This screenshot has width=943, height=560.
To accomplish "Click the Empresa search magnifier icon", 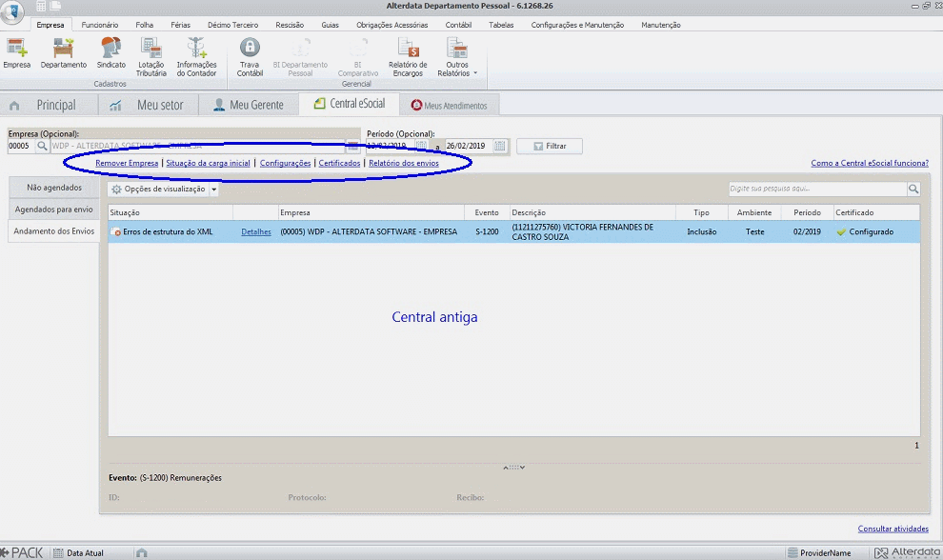I will (x=42, y=146).
